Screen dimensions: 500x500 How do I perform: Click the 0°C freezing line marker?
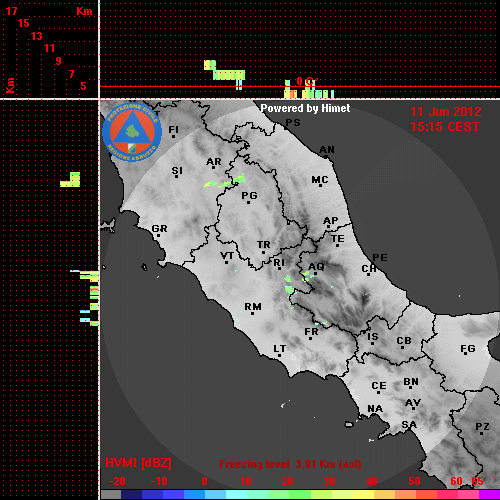(x=306, y=81)
